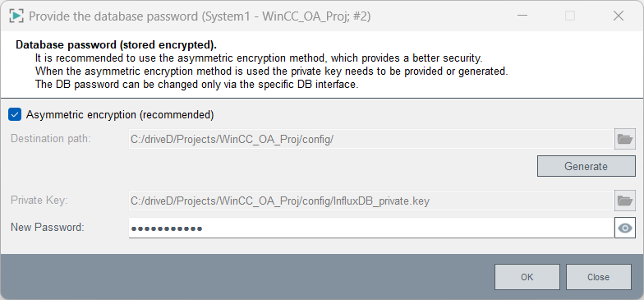Click the 'Destination path:' label
This screenshot has width=644, height=300.
point(51,138)
